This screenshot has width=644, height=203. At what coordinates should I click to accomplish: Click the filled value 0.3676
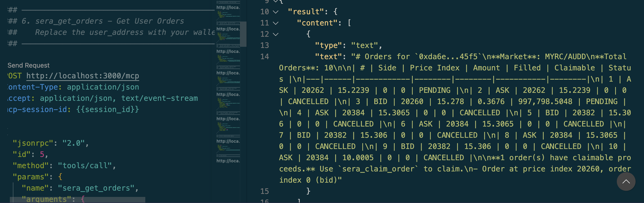point(491,101)
